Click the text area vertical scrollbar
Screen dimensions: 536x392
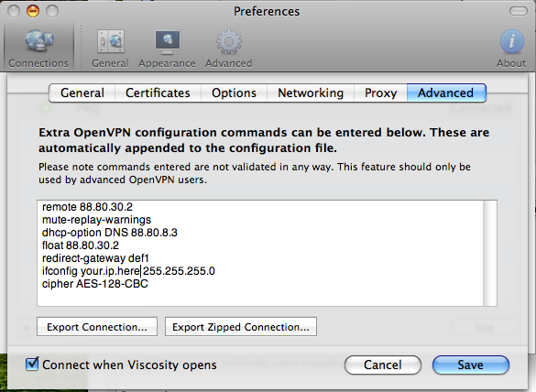tap(489, 253)
